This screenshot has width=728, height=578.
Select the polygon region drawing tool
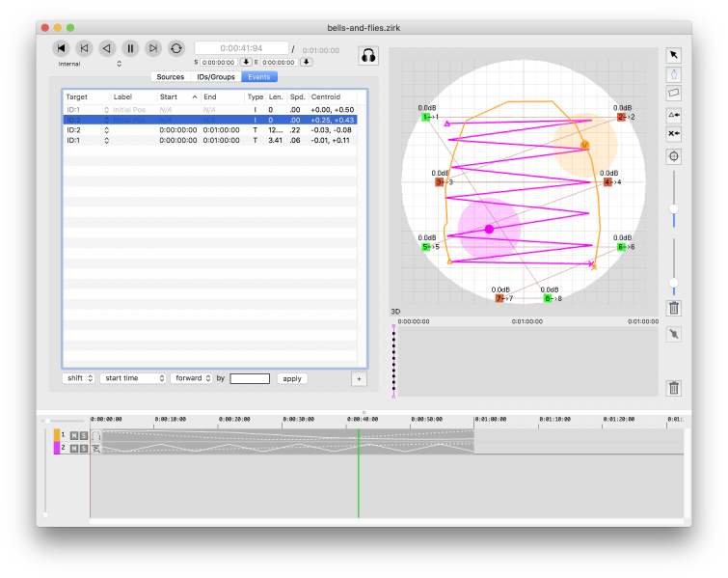pos(674,93)
